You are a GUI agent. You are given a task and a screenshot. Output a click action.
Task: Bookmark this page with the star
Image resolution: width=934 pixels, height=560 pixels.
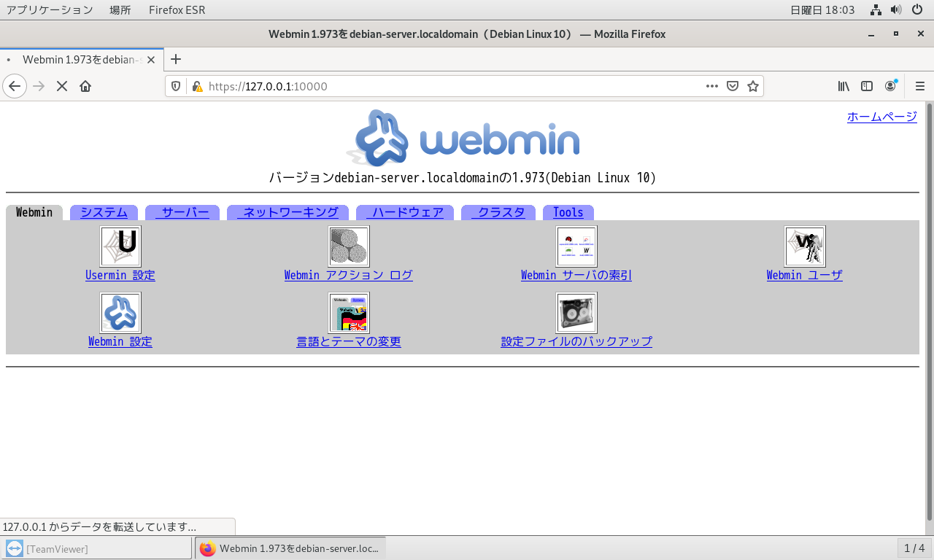753,86
